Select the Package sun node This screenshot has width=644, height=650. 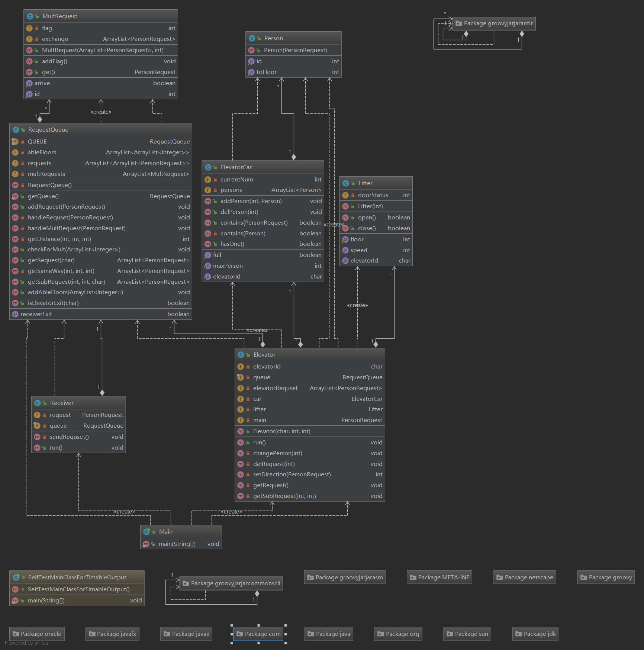pyautogui.click(x=467, y=634)
